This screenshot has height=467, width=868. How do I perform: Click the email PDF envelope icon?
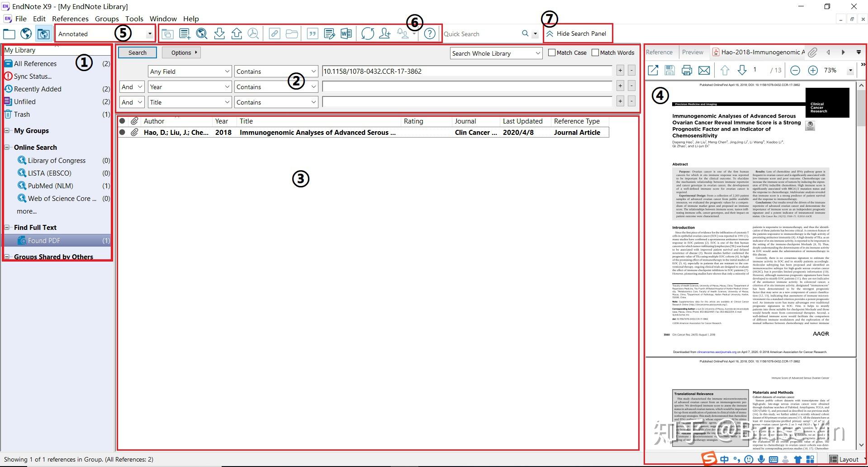click(704, 70)
